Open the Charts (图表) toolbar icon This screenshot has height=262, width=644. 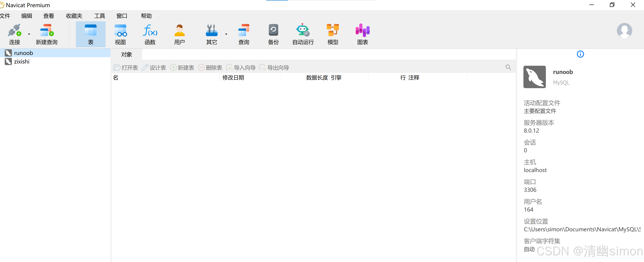point(362,30)
